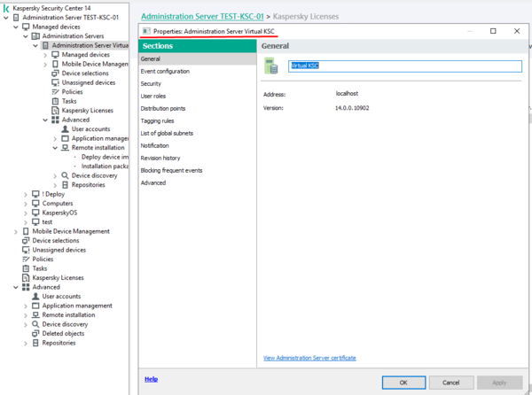The width and height of the screenshot is (532, 395).
Task: Click the main tree Tasks clipboard icon
Action: (x=26, y=268)
